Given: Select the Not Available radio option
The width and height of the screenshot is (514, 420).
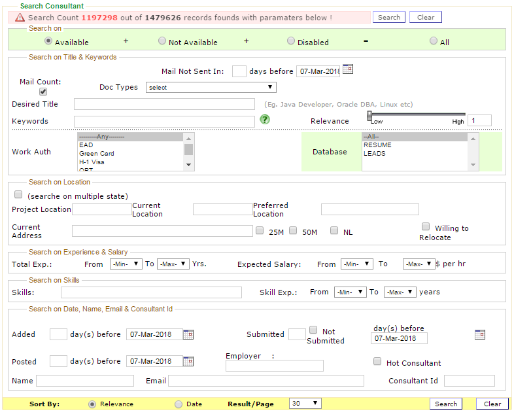Looking at the screenshot, I should coord(162,41).
